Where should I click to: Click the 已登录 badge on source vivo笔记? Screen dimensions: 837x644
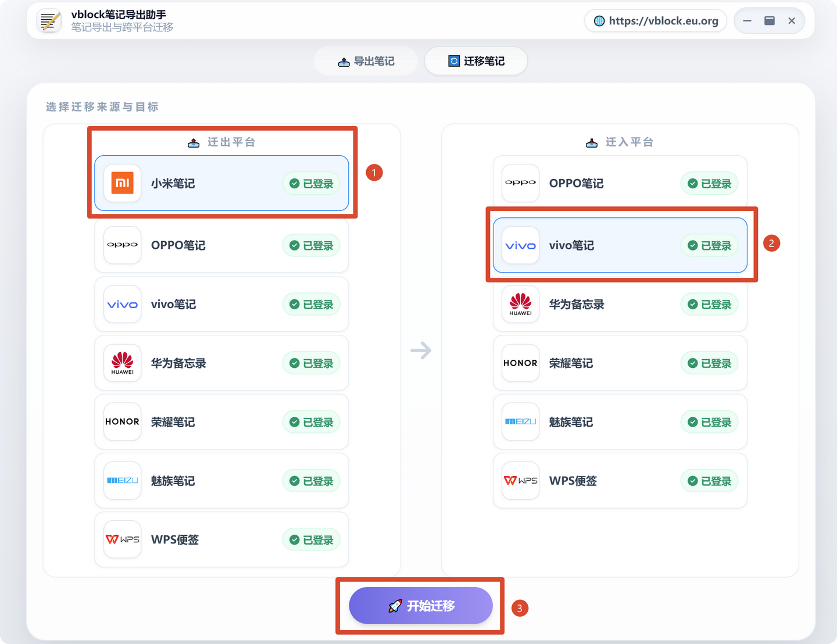pyautogui.click(x=311, y=304)
